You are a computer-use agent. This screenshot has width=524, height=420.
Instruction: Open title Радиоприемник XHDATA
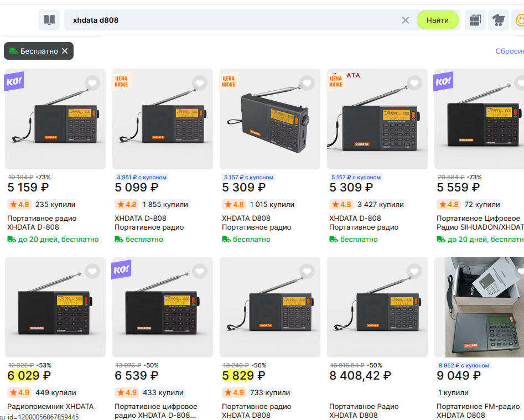click(50, 406)
